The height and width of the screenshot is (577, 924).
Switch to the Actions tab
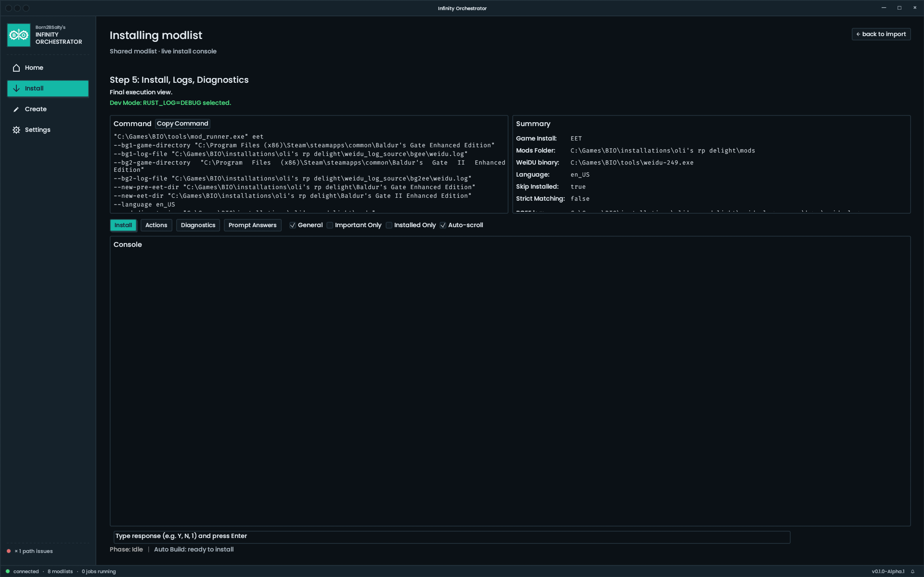[156, 225]
